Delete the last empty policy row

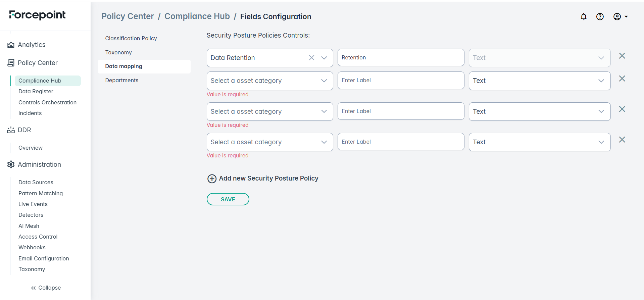[x=622, y=140]
